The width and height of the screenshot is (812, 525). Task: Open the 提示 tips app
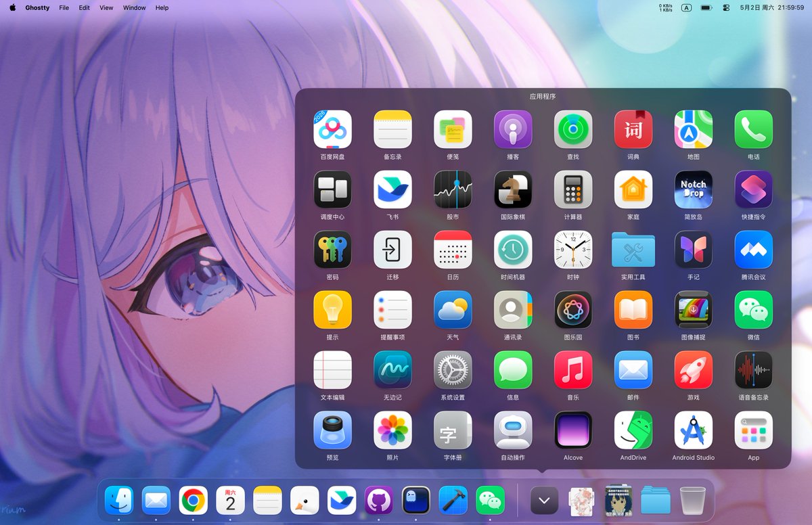(332, 310)
